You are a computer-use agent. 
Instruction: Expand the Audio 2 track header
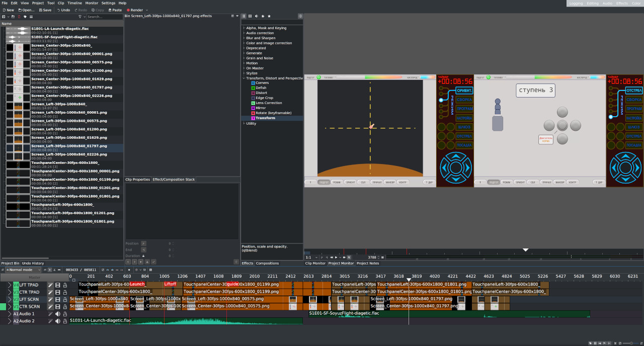pos(9,321)
